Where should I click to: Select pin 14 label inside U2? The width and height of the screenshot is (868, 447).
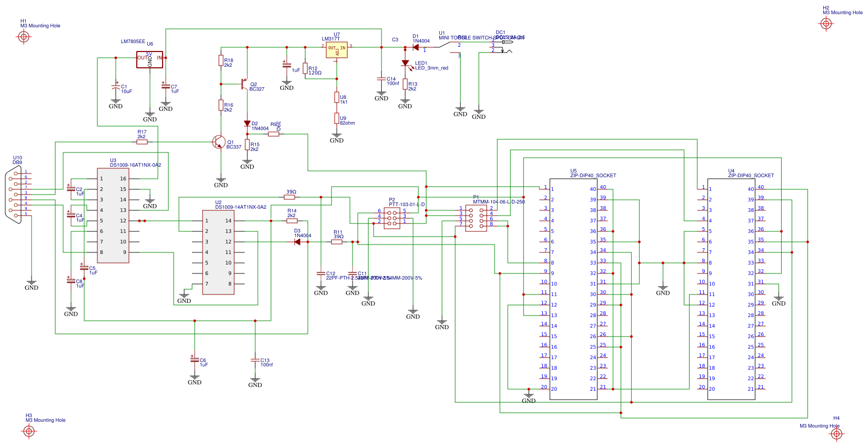pos(228,221)
